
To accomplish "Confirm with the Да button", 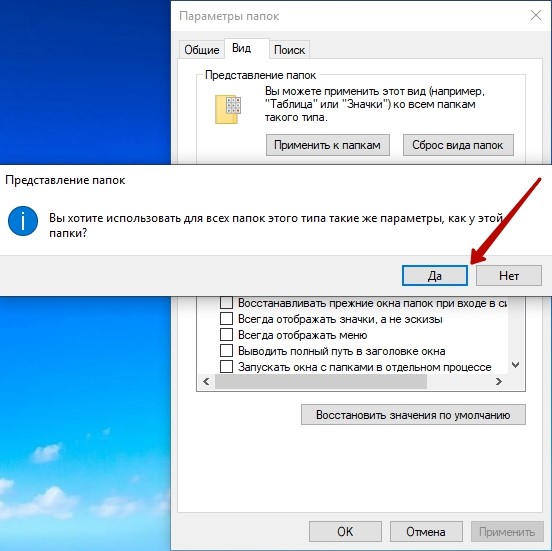I will (435, 275).
